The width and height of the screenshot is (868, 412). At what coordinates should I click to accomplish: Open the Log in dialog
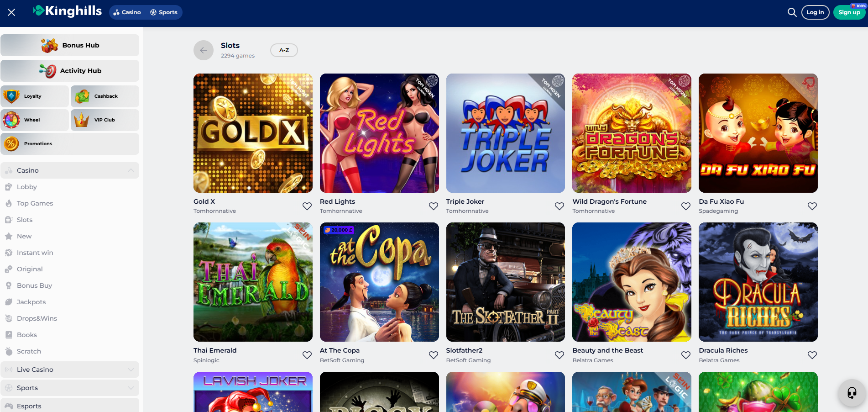coord(815,12)
